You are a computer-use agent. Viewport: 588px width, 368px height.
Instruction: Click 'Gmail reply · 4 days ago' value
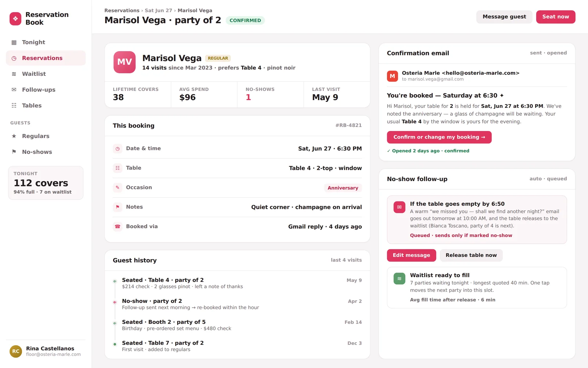[325, 227]
